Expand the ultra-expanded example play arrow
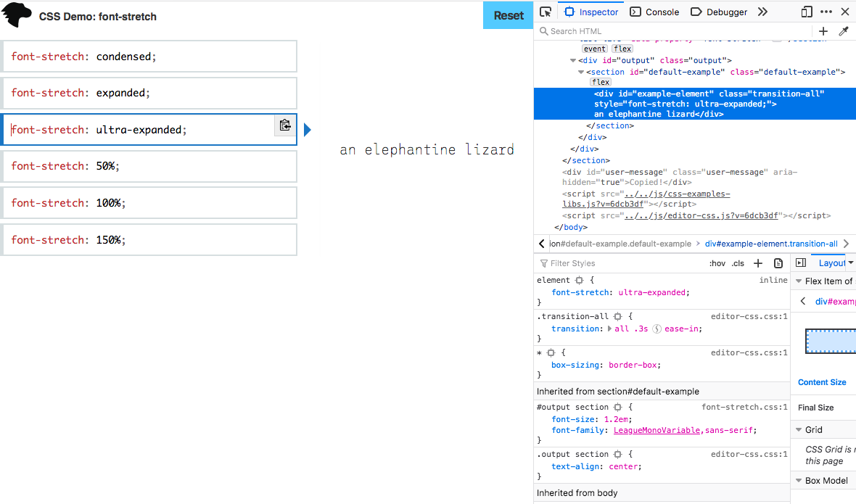 pyautogui.click(x=308, y=129)
